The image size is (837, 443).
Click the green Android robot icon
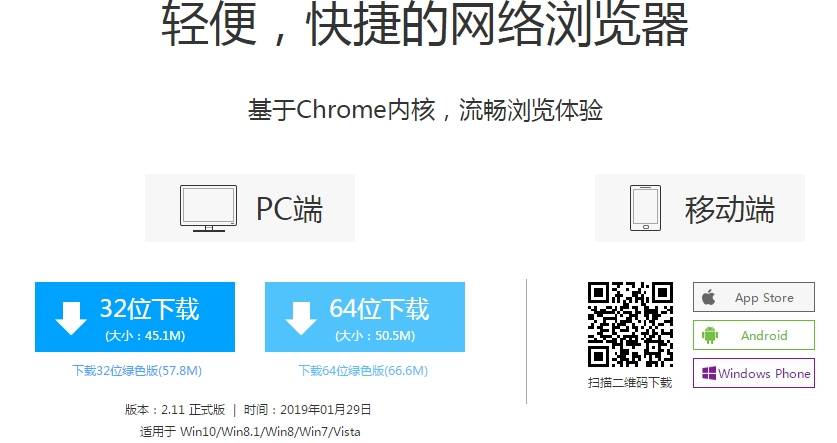[x=710, y=335]
